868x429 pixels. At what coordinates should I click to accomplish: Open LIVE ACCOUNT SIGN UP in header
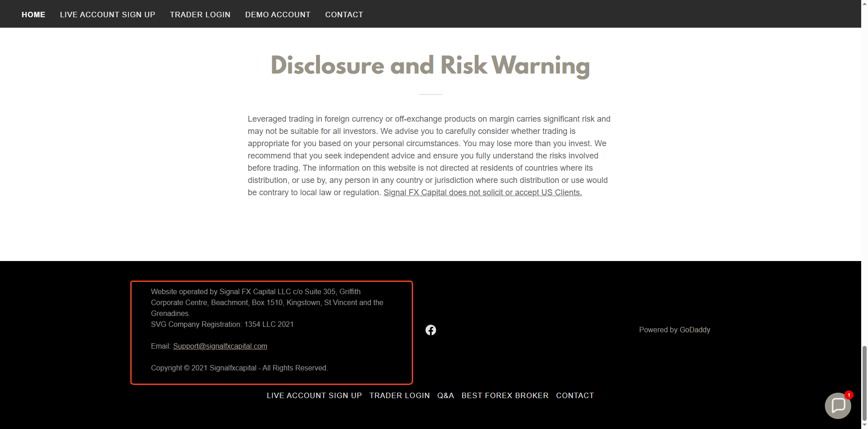[108, 15]
